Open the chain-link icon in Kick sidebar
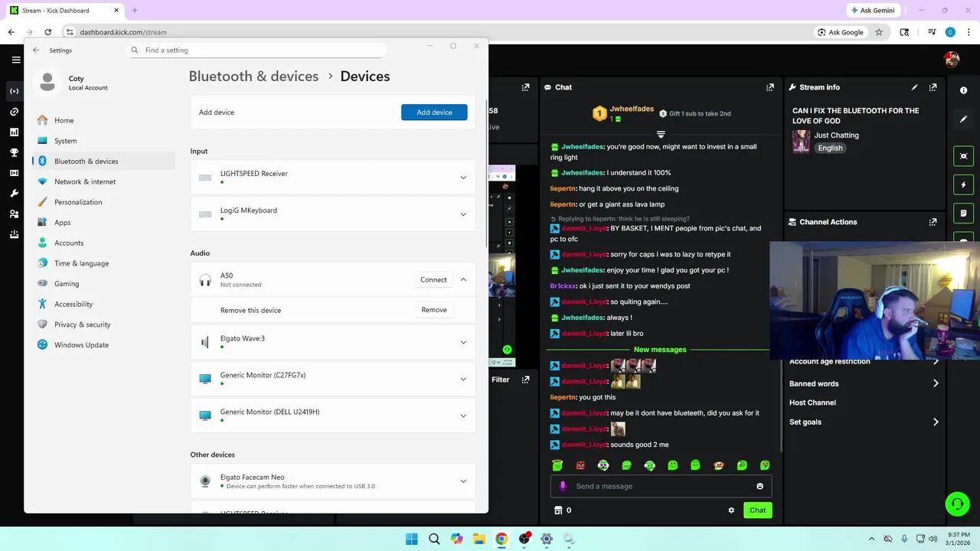 14,112
